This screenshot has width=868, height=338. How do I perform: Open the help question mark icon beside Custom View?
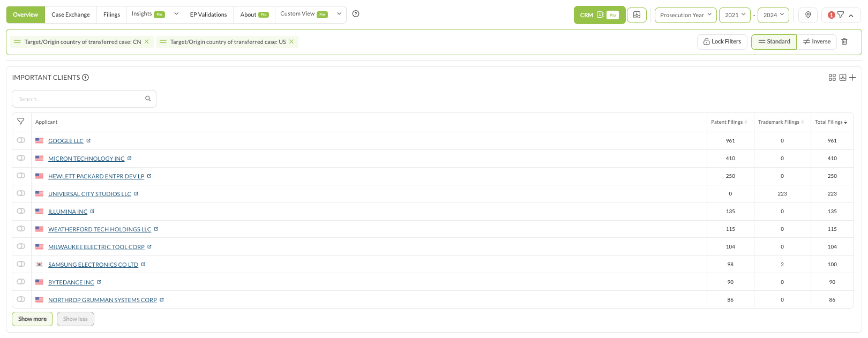[356, 14]
